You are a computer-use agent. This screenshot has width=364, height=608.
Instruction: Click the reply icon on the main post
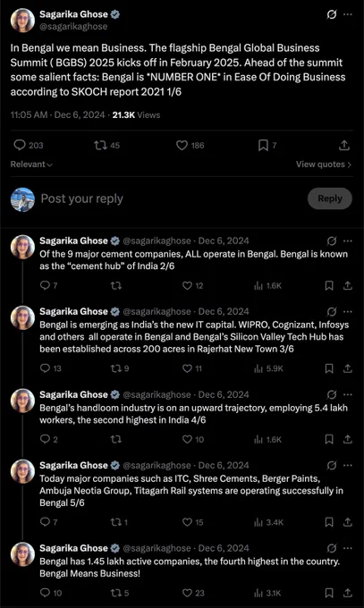click(20, 145)
